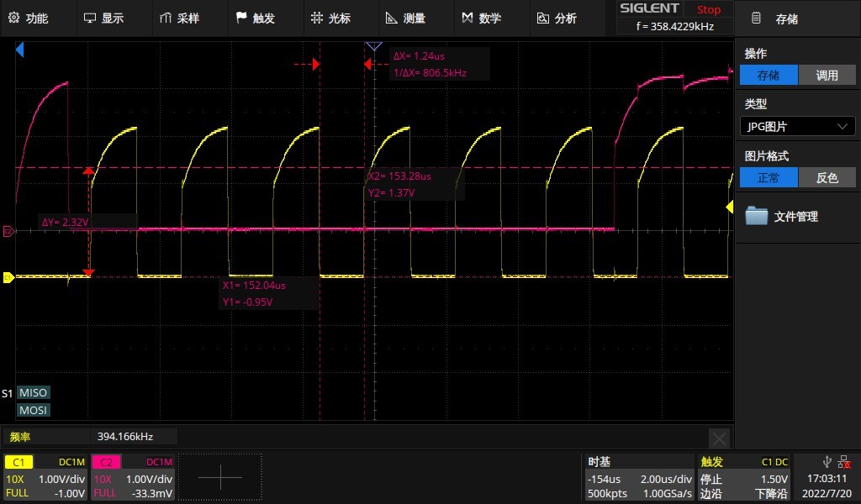Click the USB status icon near the clock

829,460
